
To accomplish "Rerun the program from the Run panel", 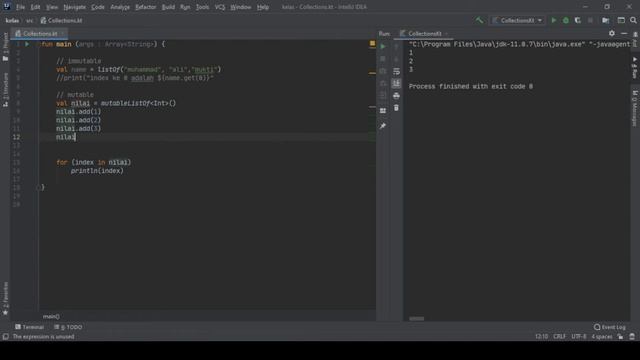I will click(x=383, y=46).
